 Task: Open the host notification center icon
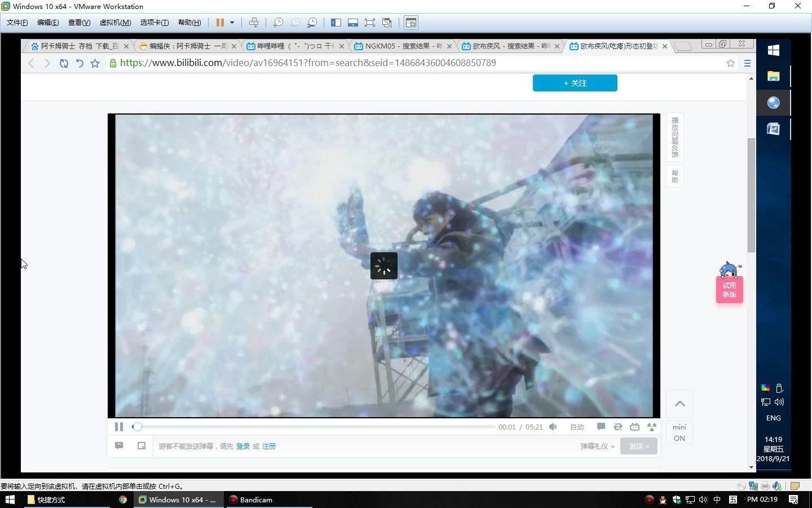coord(793,500)
